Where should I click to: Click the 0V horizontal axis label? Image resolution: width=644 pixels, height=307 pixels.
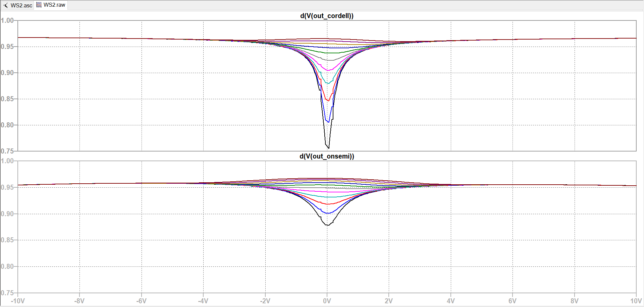coord(327,301)
